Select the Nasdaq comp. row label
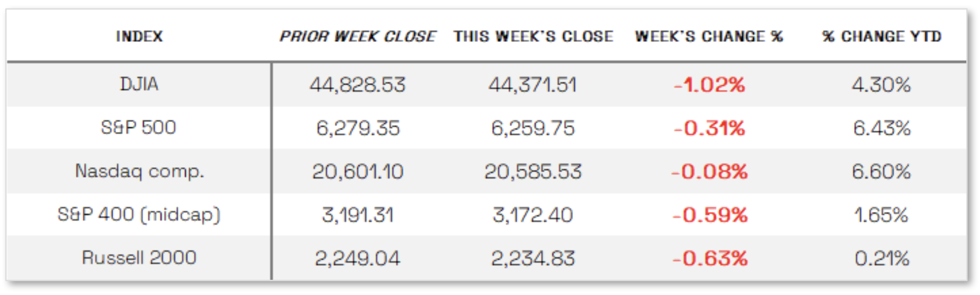Screen dimensions: 980x295 139,171
